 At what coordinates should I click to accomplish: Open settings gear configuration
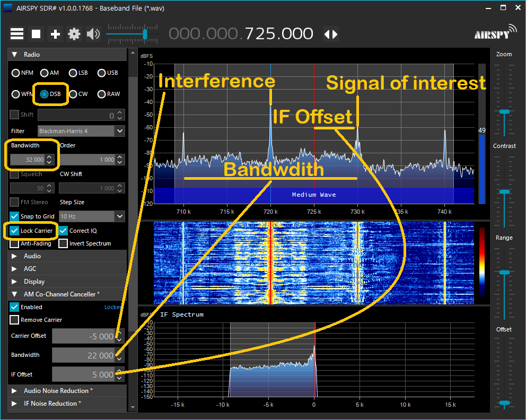(x=74, y=34)
